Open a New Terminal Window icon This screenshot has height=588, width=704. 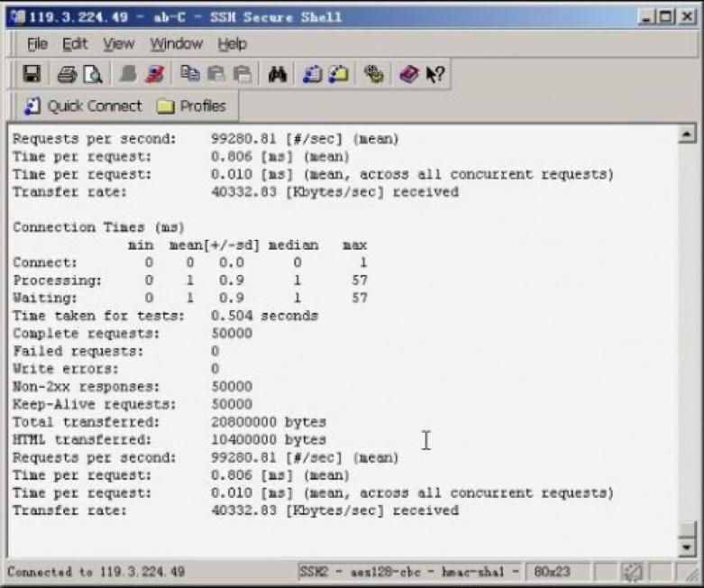click(313, 74)
